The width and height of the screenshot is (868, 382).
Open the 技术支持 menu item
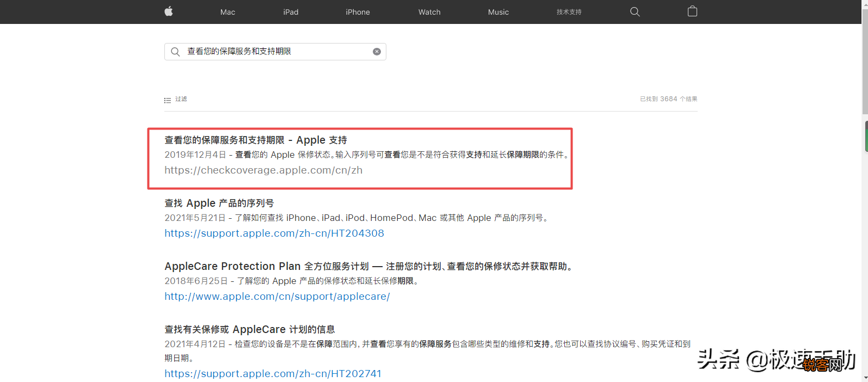pos(569,12)
